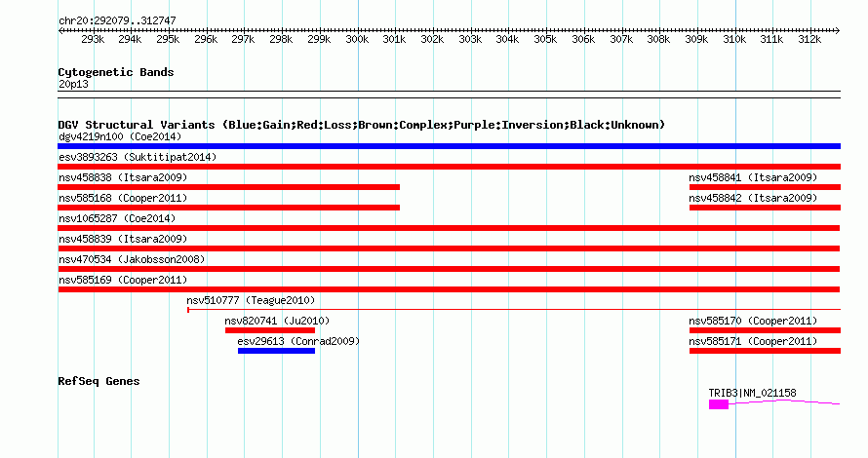Click nsv458839 (Itsara2009) variant label
Viewport: 868px width, 458px height.
pos(123,239)
